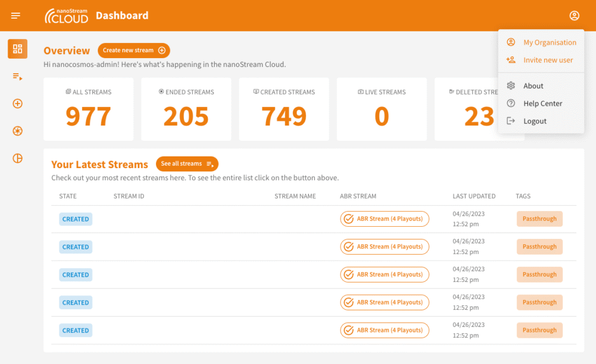Open the streams list sidebar icon
This screenshot has height=364, width=596.
pos(17,76)
